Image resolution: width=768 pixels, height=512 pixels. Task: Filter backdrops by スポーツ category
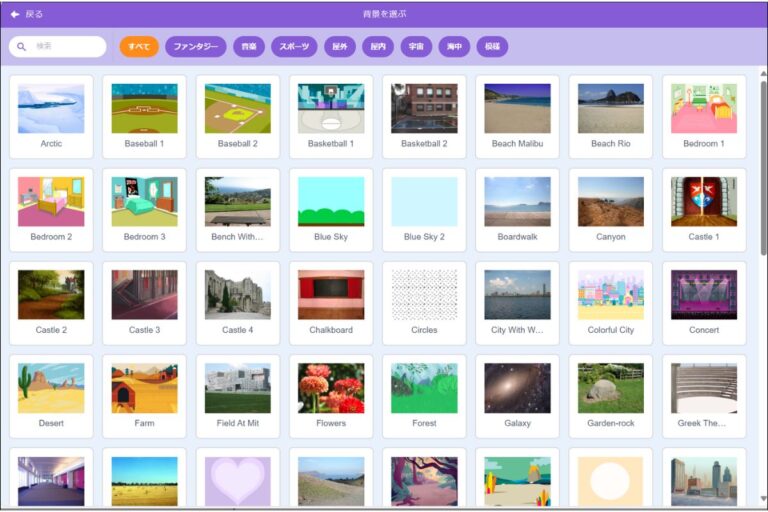click(294, 47)
